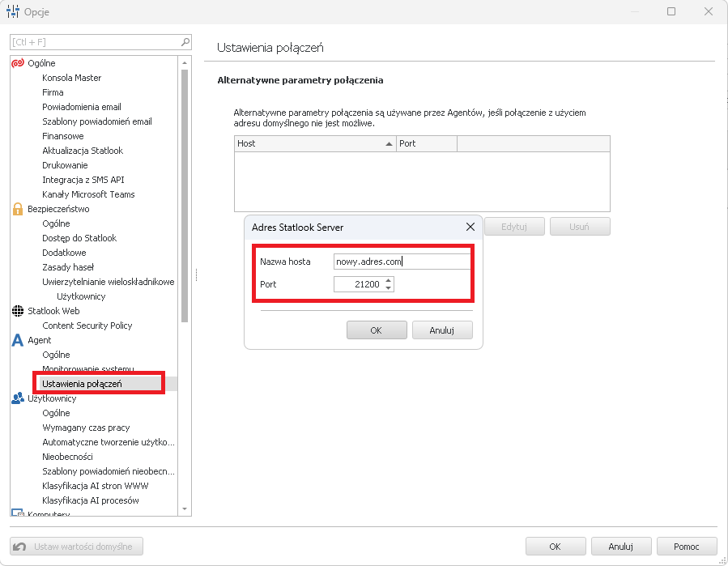Increase the Port value with up arrow
Viewport: 728px width, 566px height.
389,280
